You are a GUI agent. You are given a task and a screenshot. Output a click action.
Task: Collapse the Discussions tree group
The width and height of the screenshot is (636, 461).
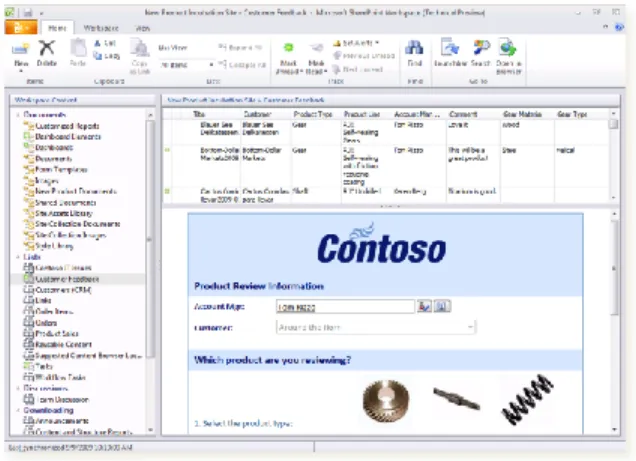point(18,388)
